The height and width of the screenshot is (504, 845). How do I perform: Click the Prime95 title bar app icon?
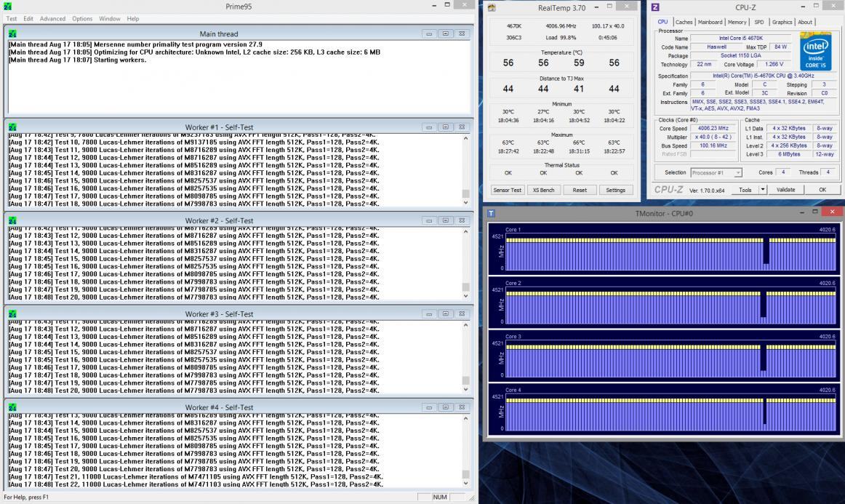tap(7, 7)
